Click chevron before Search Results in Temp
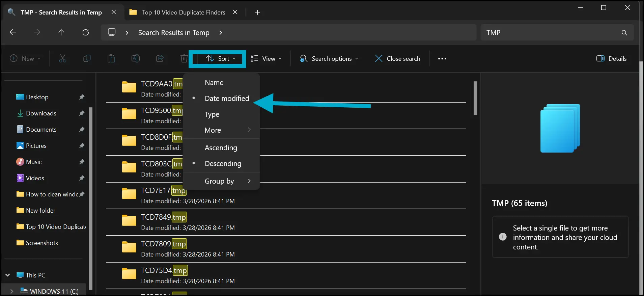The height and width of the screenshot is (296, 644). 127,33
